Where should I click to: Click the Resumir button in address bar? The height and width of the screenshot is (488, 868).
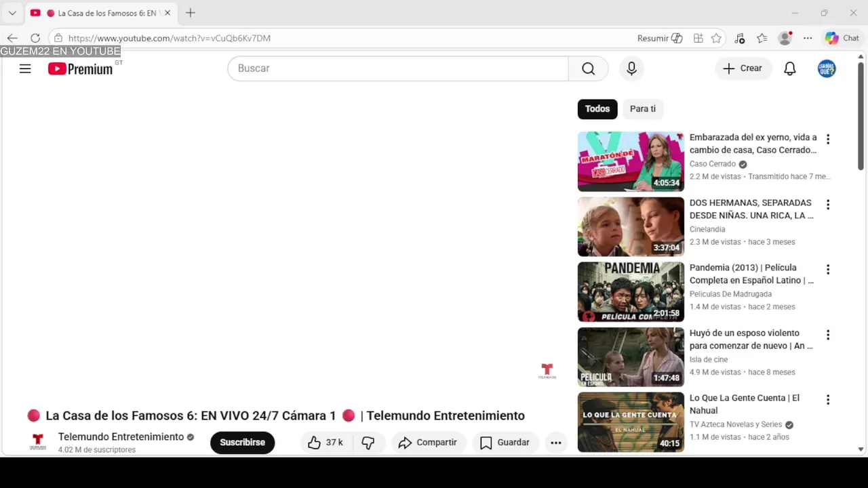pyautogui.click(x=660, y=38)
